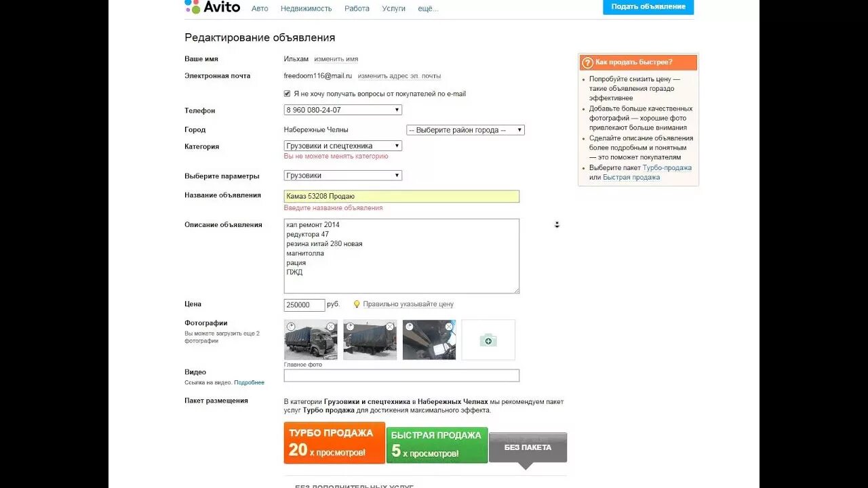Select the first truck photo thumbnail
The height and width of the screenshot is (488, 868).
tap(311, 340)
